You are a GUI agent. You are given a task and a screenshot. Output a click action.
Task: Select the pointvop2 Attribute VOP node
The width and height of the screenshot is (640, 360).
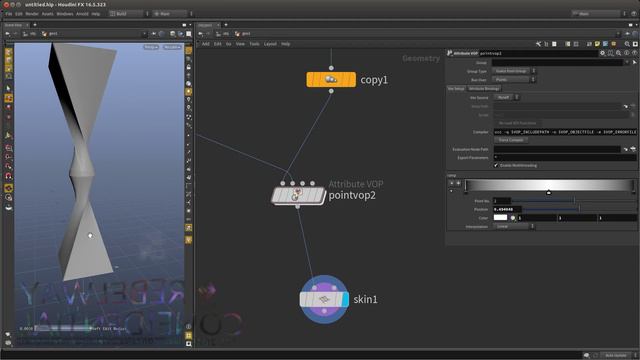[298, 196]
